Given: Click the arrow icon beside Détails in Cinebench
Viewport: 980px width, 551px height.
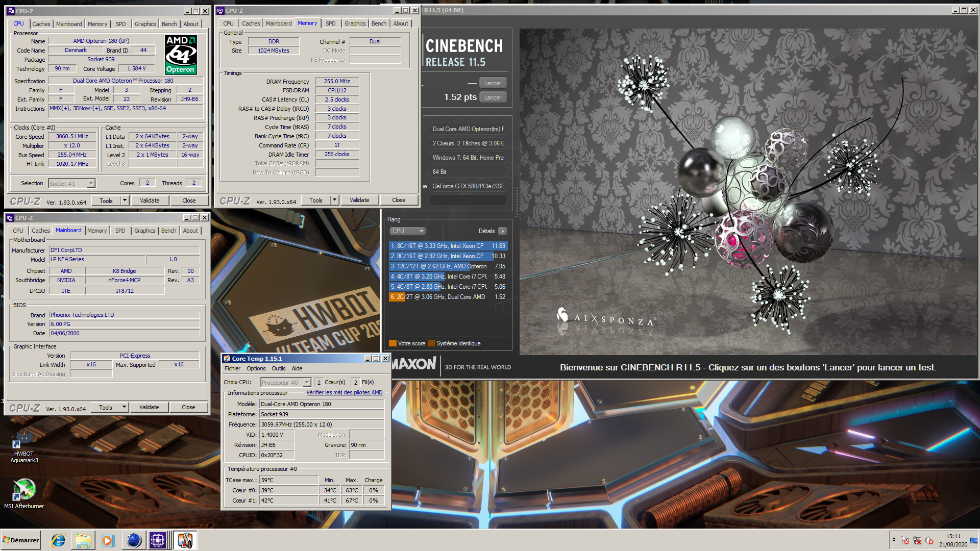Looking at the screenshot, I should click(503, 231).
